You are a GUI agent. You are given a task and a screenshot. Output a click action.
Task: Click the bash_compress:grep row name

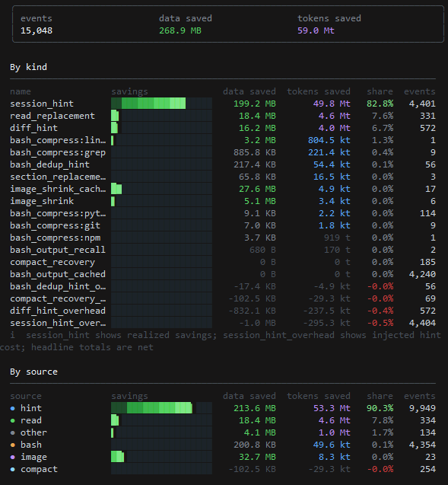58,152
